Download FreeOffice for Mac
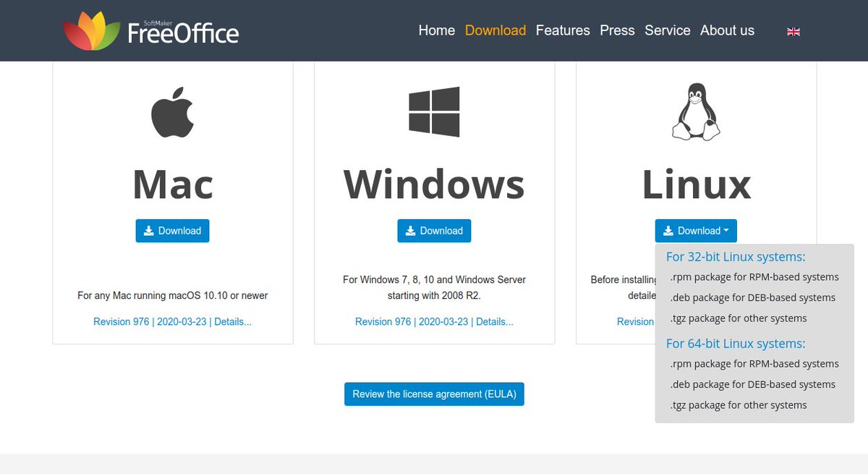The image size is (868, 474). coord(172,230)
